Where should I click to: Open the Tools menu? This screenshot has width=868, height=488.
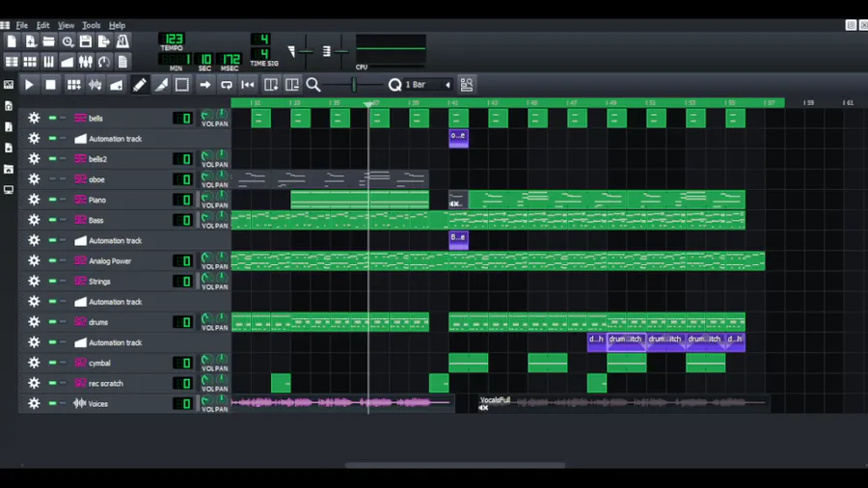(x=92, y=25)
